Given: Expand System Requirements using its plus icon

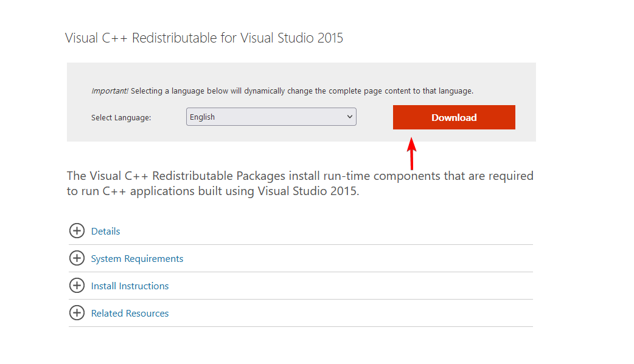Looking at the screenshot, I should pos(77,258).
